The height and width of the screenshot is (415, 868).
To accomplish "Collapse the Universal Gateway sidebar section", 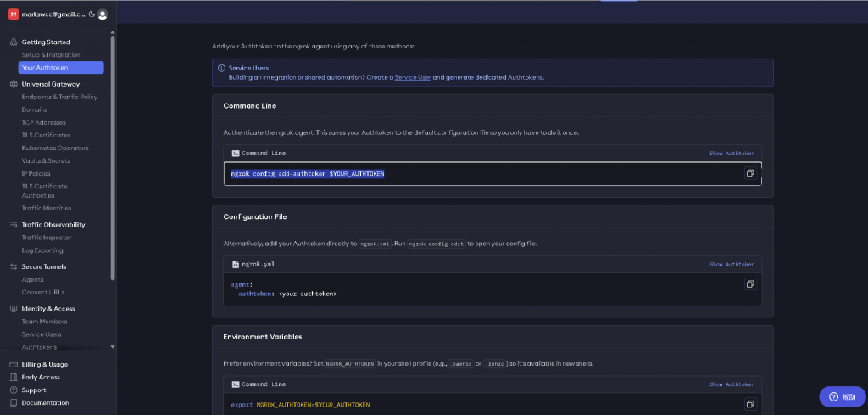I will 51,84.
